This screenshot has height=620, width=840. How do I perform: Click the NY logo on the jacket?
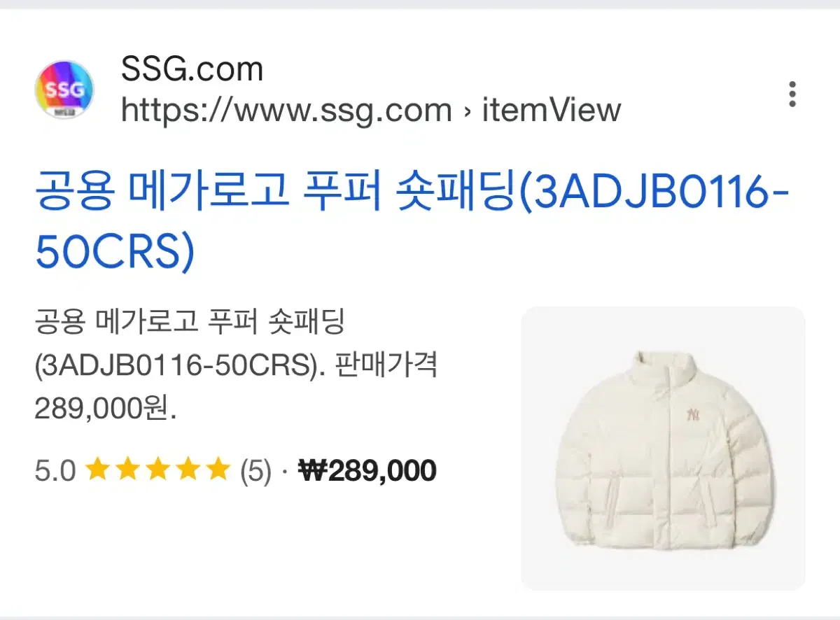point(692,413)
